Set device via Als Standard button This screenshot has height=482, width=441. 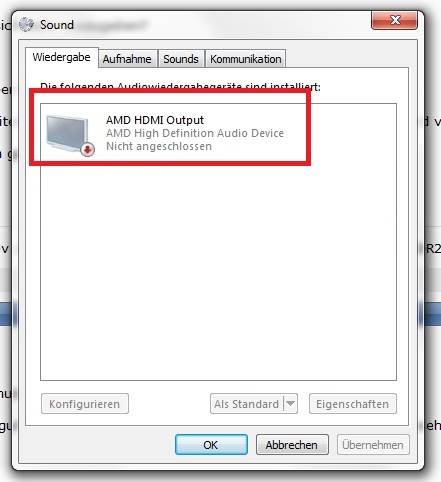(247, 404)
